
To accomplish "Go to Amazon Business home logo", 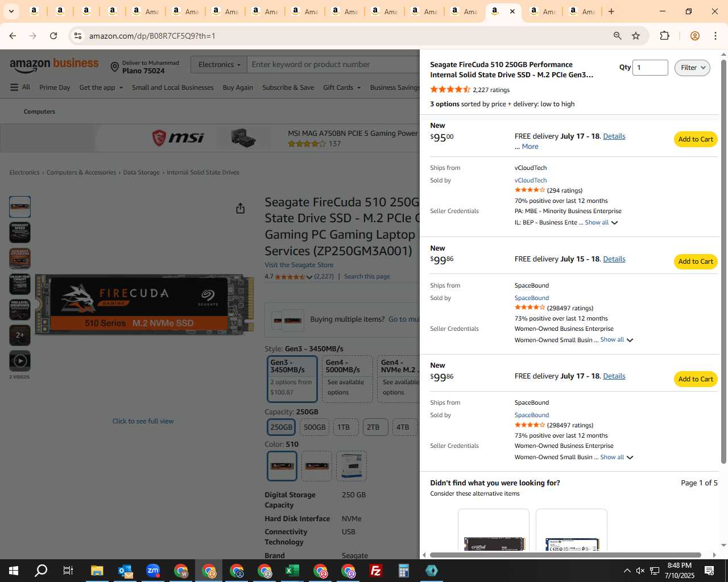I will (x=54, y=65).
